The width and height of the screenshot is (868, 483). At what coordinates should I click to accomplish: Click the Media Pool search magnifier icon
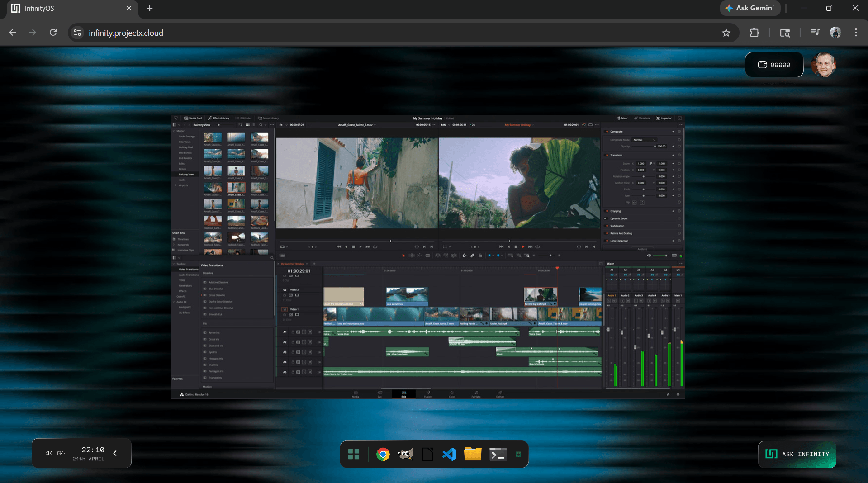point(261,125)
